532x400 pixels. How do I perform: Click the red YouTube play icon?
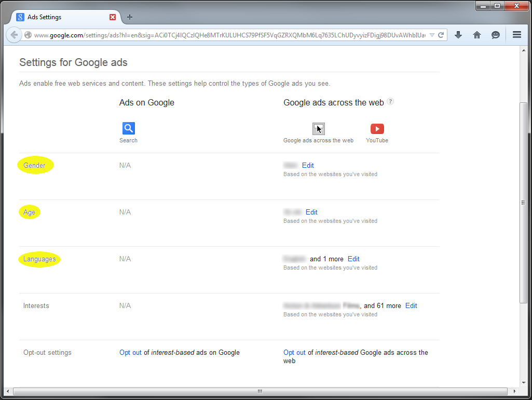click(x=377, y=129)
